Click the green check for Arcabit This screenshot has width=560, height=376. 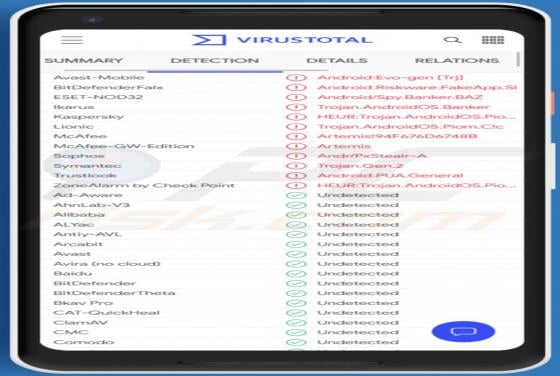[296, 244]
